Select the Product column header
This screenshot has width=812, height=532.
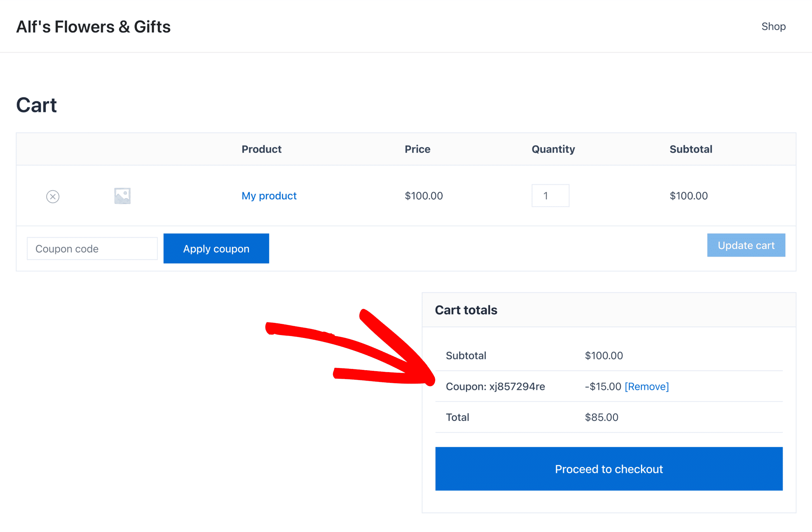(x=261, y=149)
